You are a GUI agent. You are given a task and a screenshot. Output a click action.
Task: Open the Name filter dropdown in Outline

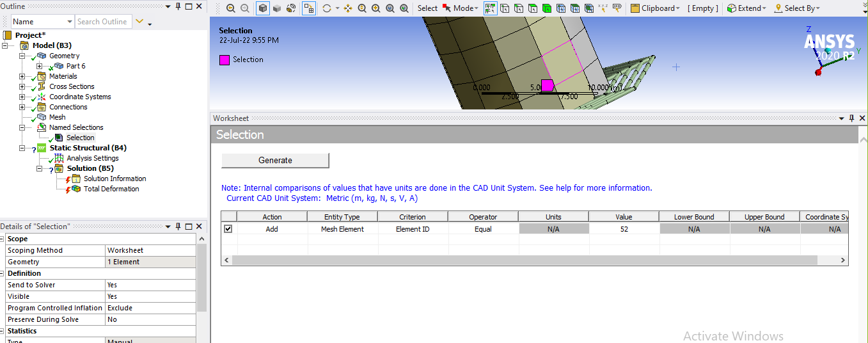click(70, 22)
